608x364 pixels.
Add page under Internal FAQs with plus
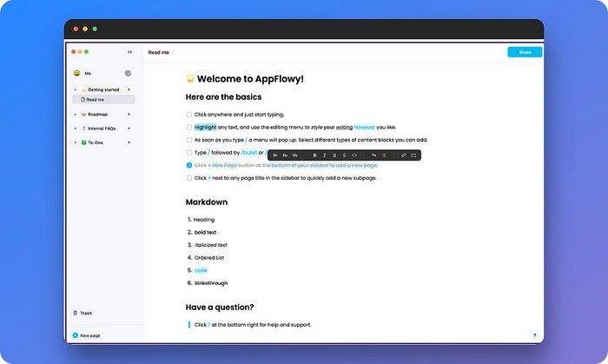pyautogui.click(x=129, y=129)
